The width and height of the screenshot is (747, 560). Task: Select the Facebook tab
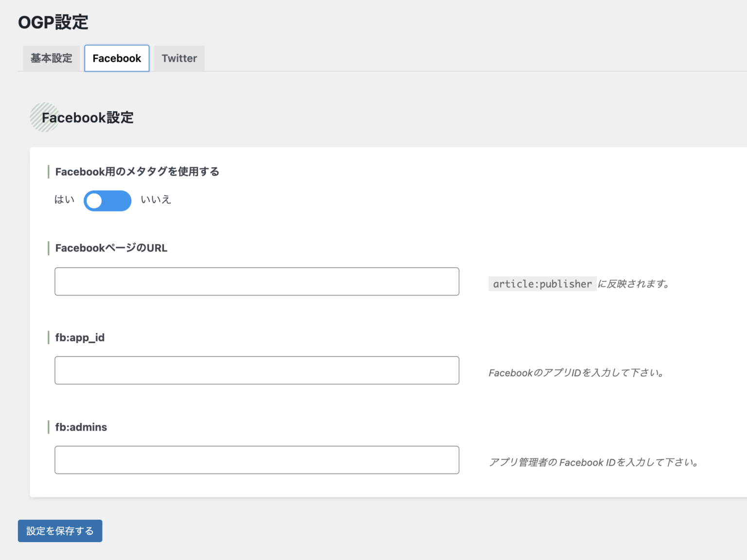tap(116, 58)
